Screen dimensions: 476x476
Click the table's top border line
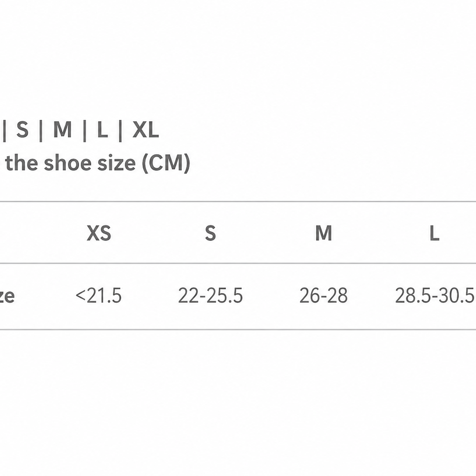(x=238, y=201)
